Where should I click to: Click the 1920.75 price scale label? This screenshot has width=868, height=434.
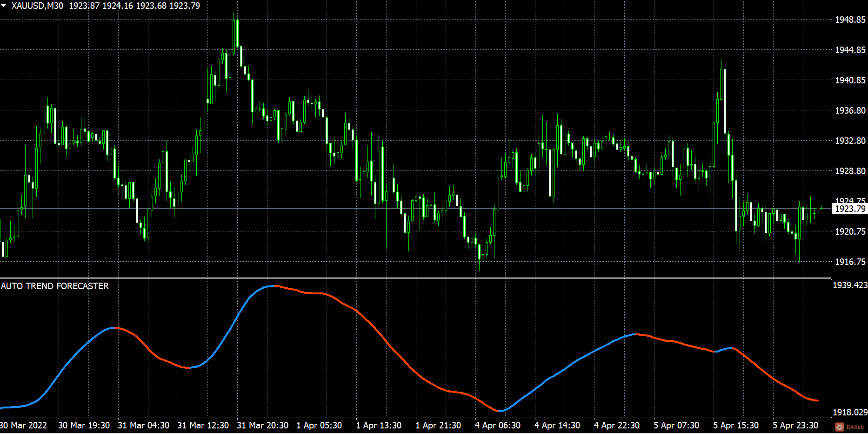coord(850,231)
